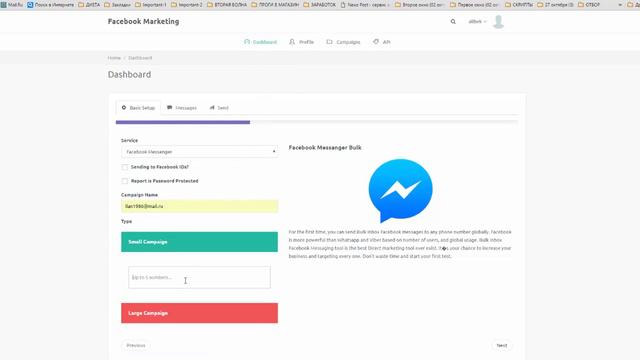Open the 27 октября bookmark folder

556,5
